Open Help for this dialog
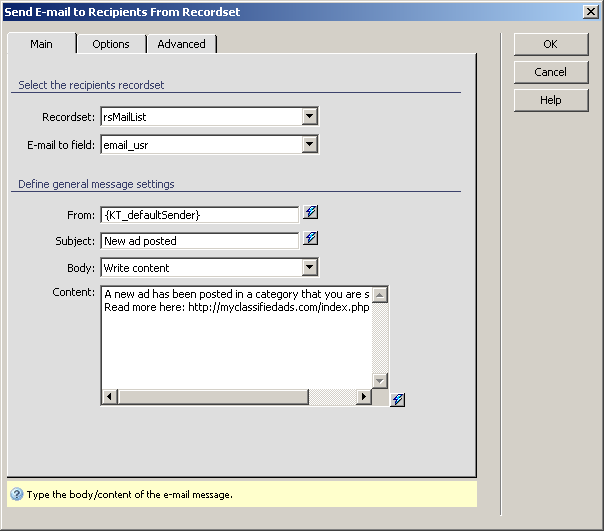 [550, 100]
